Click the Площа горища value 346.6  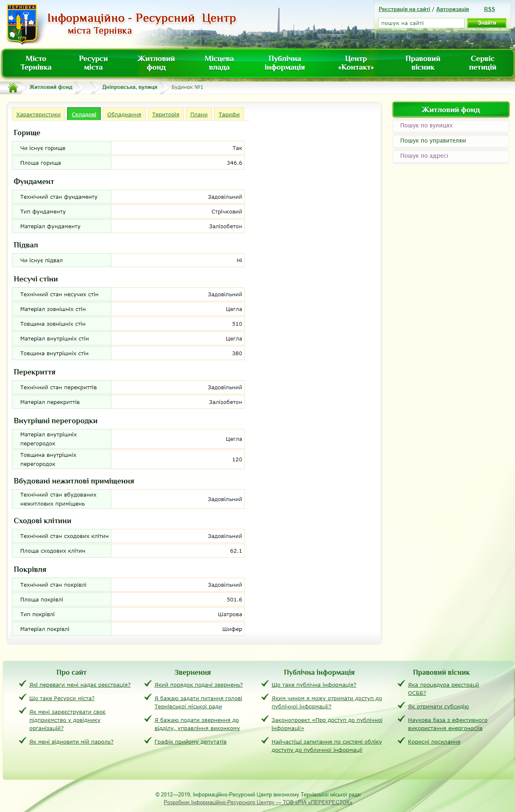point(234,163)
